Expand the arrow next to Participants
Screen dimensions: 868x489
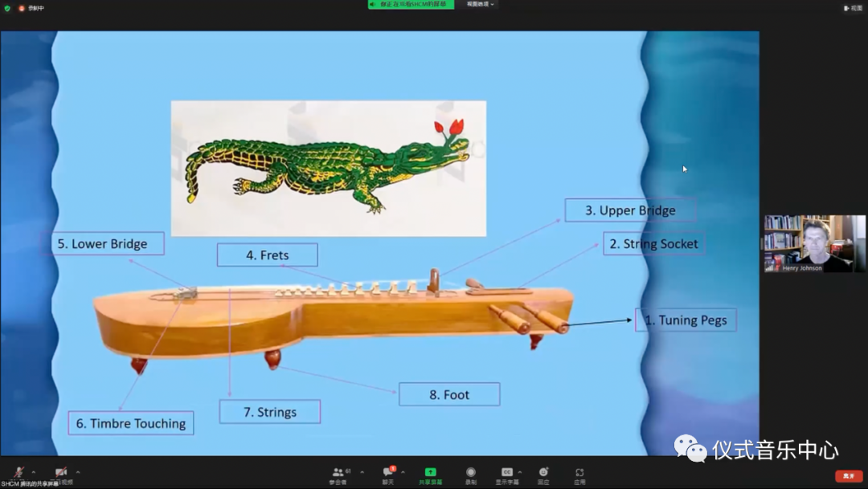362,472
